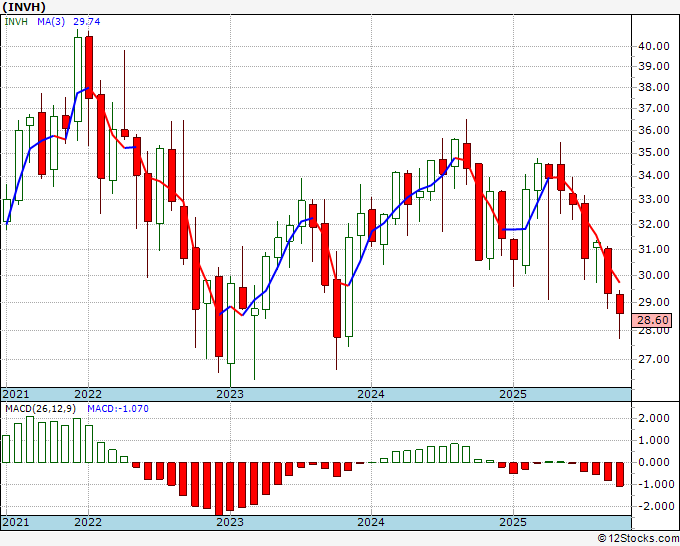Select 2022 on the price chart timeline
The image size is (680, 546).
[x=88, y=394]
